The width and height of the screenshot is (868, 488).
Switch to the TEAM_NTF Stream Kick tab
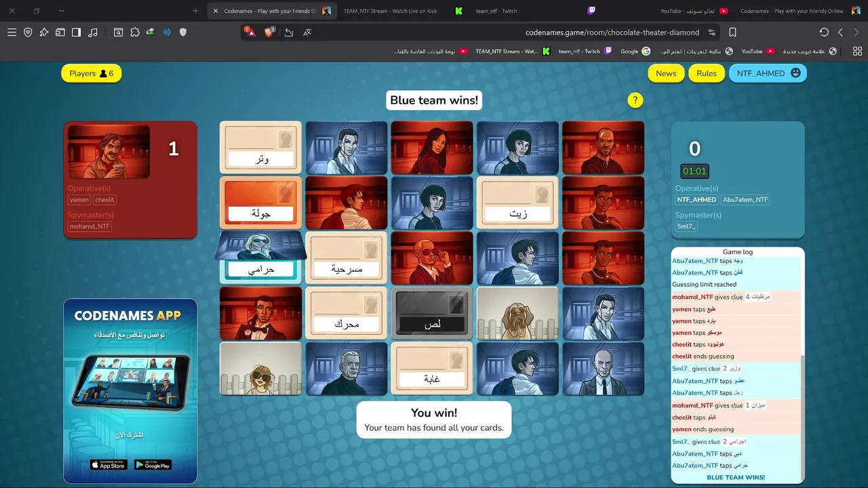tap(403, 11)
